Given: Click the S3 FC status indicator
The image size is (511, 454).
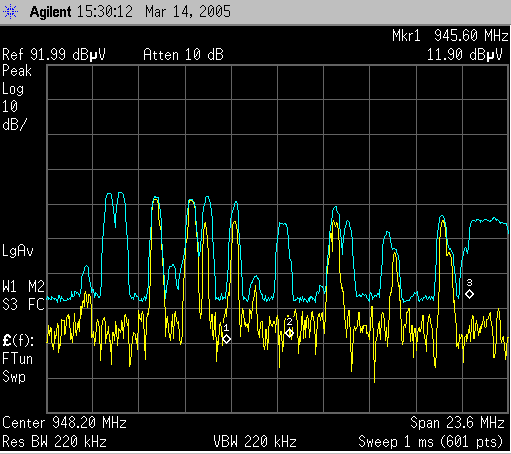Looking at the screenshot, I should [23, 305].
